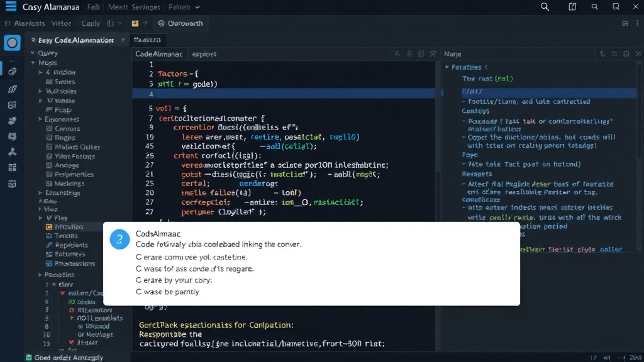
Task: Expand the Eiasnatirgs tree node
Action: [x=40, y=193]
